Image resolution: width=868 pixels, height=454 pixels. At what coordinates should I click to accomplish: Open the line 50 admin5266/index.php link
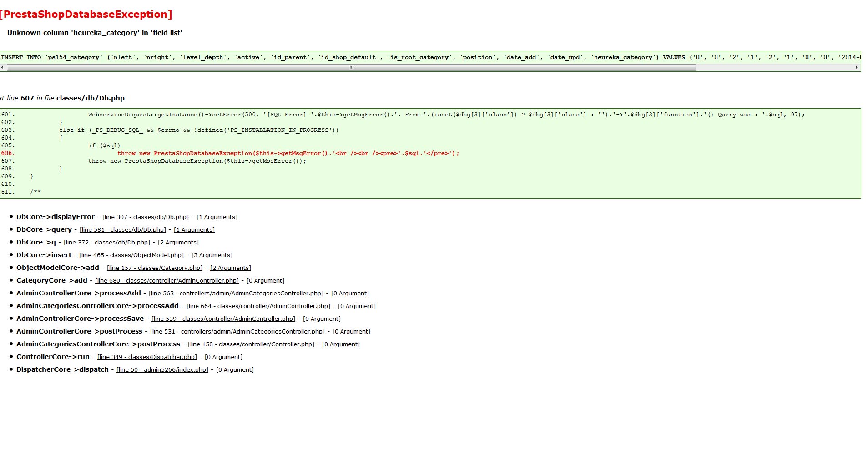click(x=162, y=370)
